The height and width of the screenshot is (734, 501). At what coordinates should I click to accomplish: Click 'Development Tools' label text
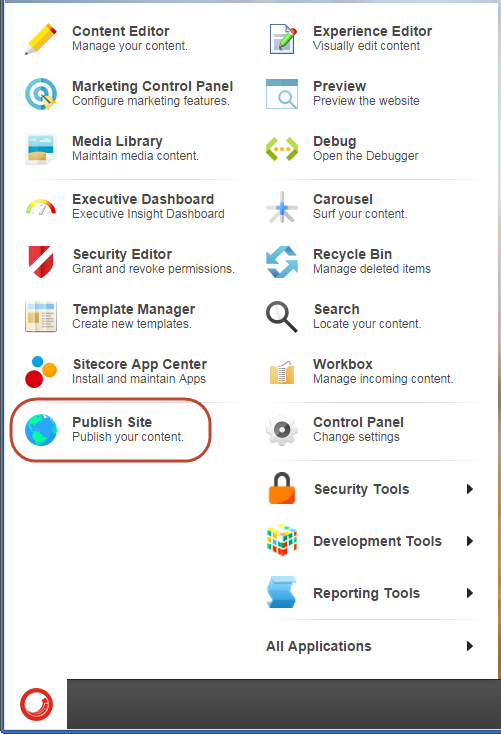(x=377, y=541)
